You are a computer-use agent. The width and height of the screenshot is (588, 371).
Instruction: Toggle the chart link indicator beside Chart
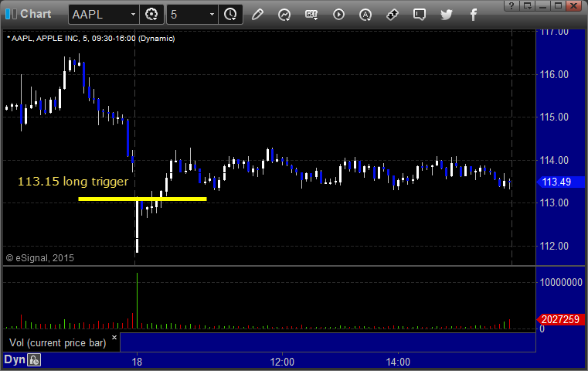[12, 14]
